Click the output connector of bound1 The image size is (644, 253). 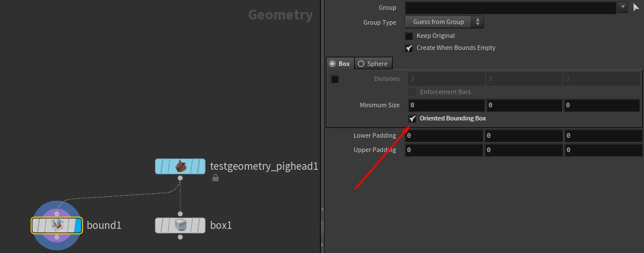point(57,237)
